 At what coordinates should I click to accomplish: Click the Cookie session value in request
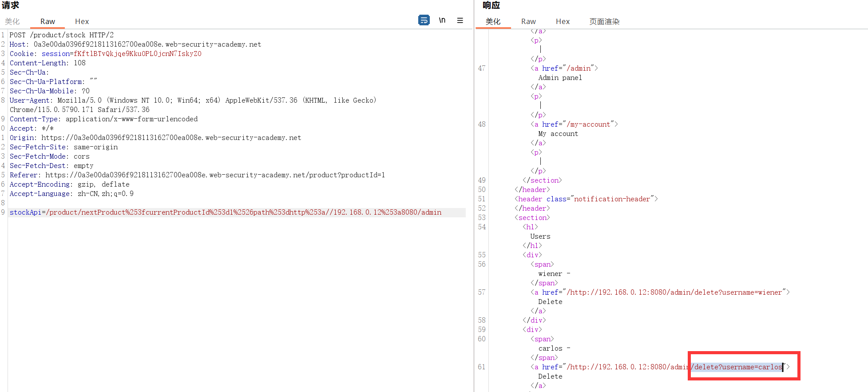point(137,54)
